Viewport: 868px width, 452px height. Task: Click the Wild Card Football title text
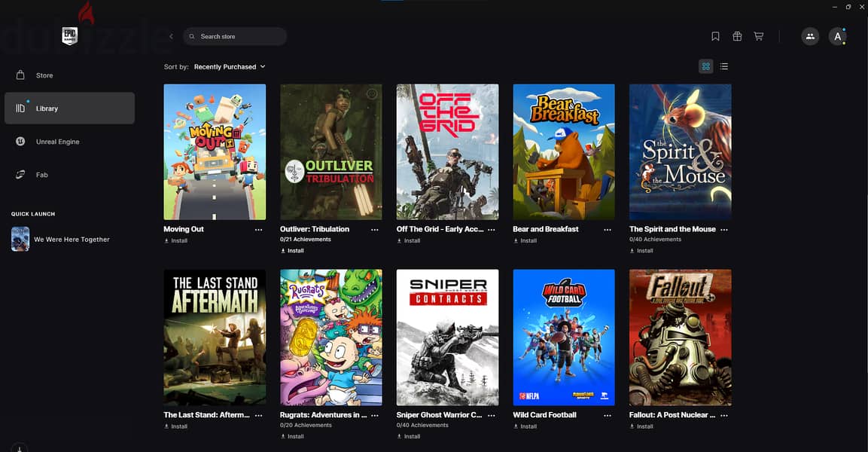point(545,415)
